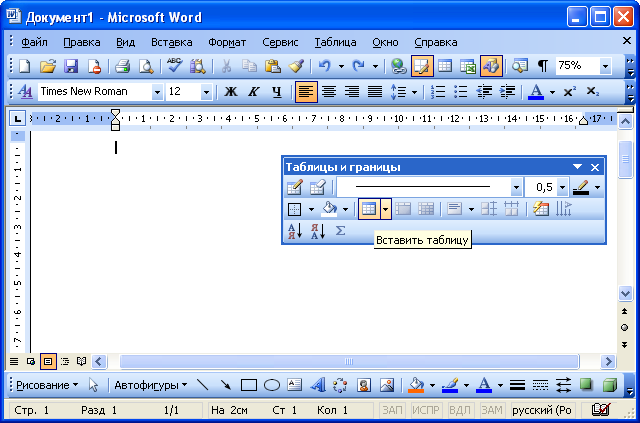
Task: Apply font color A on formatting toolbar
Action: [x=536, y=92]
